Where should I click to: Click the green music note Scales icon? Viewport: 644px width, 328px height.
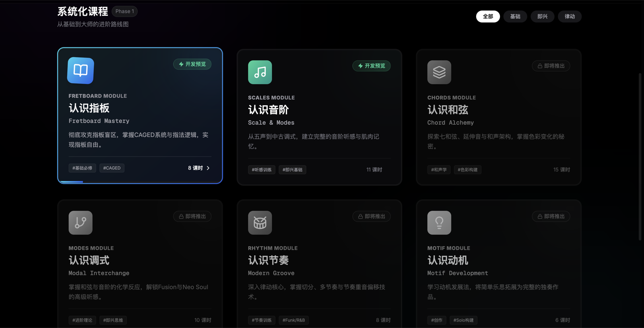pyautogui.click(x=260, y=72)
